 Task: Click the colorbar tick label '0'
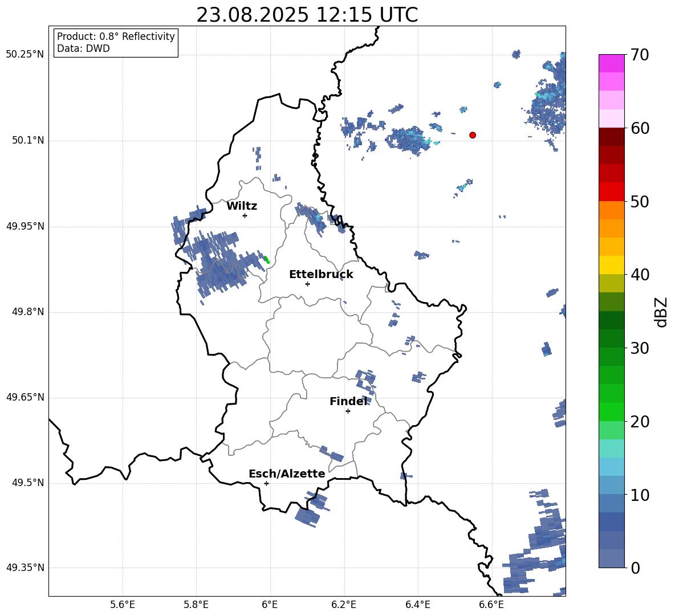(x=636, y=568)
